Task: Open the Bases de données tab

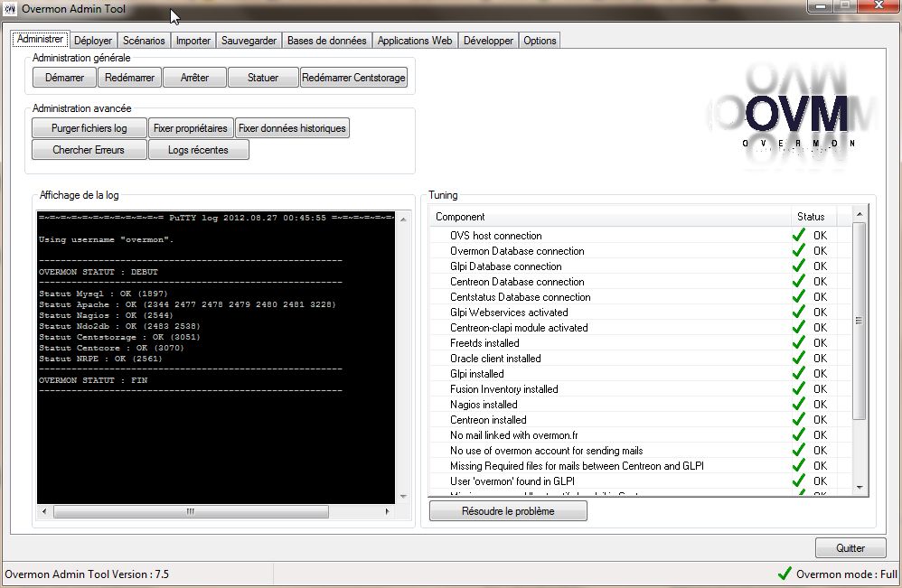Action: tap(327, 41)
